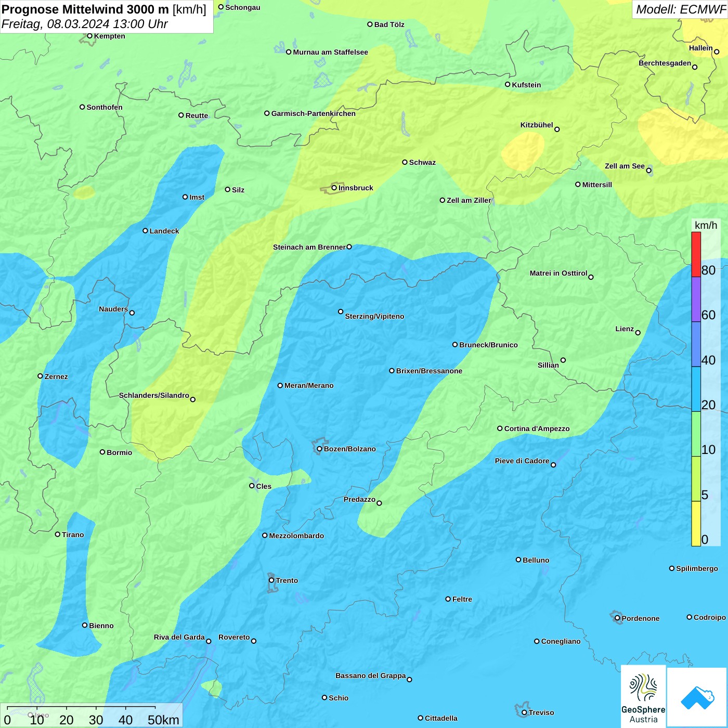Image resolution: width=728 pixels, height=728 pixels.
Task: Click the Bormio location dot
Action: (x=102, y=452)
